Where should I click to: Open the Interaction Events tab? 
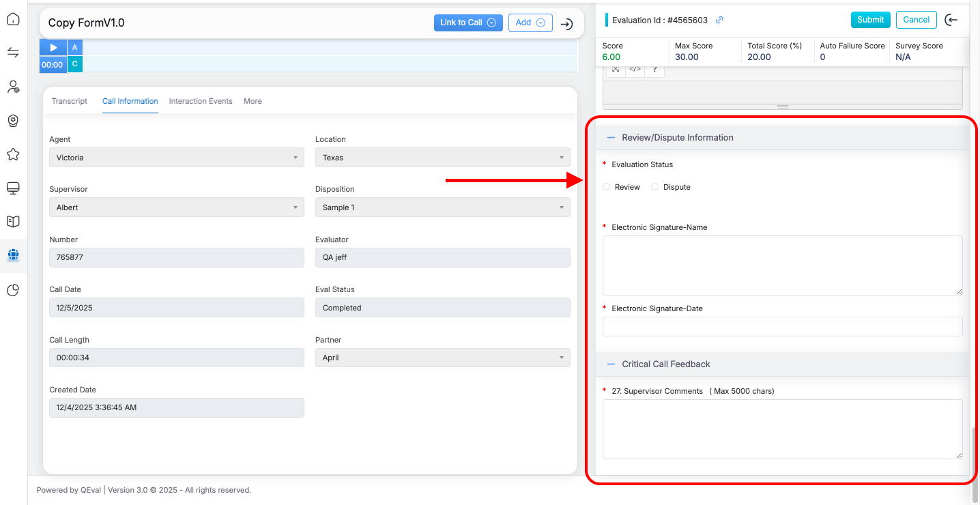(x=201, y=101)
